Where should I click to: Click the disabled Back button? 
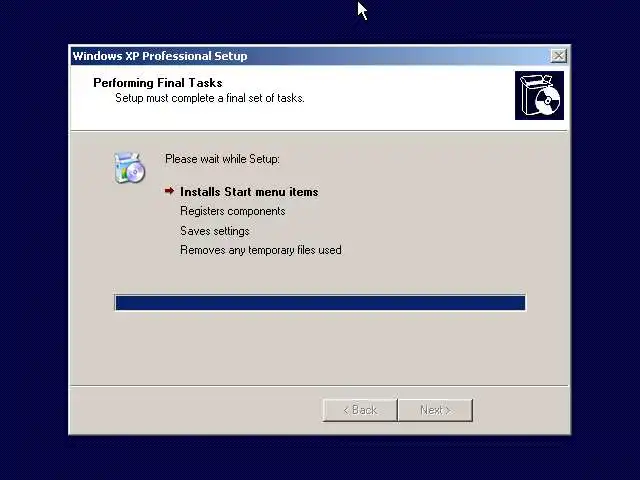tap(360, 410)
